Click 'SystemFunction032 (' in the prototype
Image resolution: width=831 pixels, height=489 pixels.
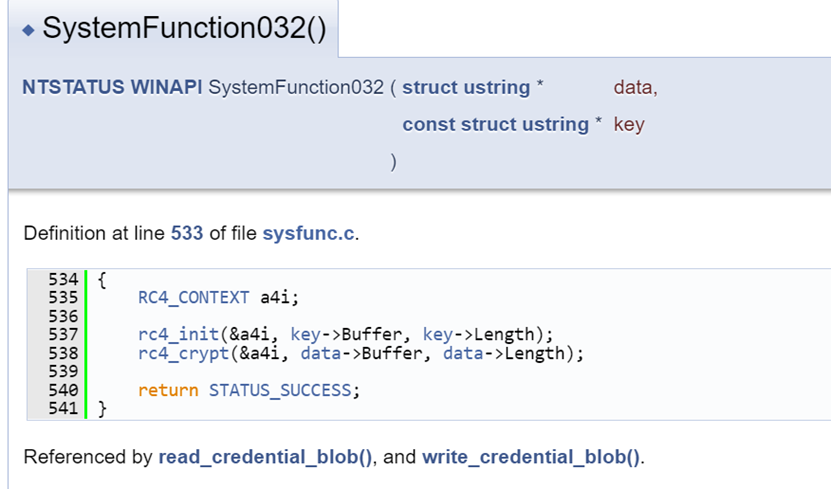click(302, 87)
